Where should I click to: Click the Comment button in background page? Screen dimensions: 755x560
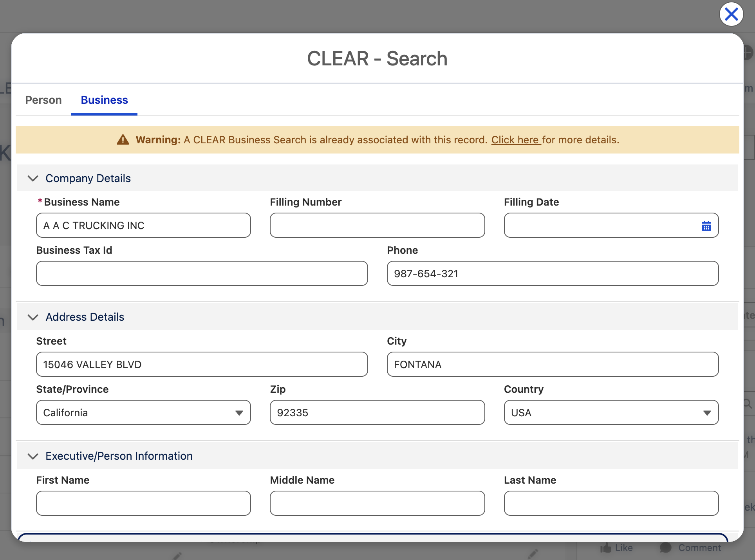[690, 548]
